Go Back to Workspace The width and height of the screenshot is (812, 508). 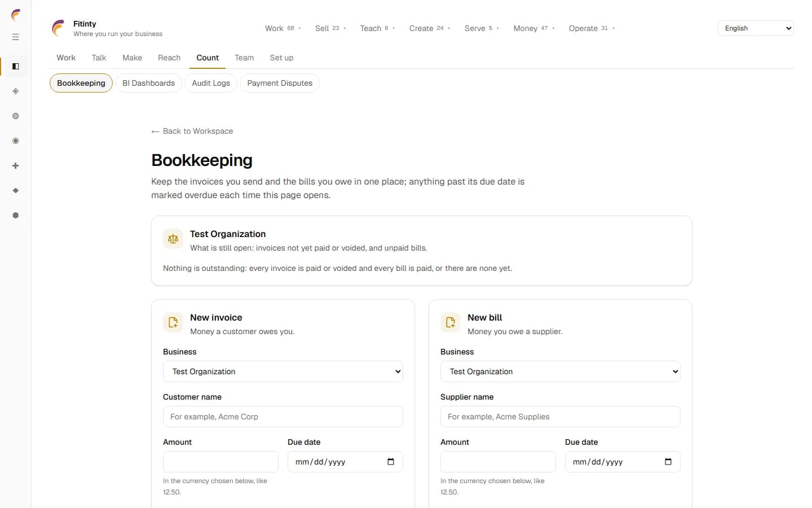[x=192, y=131]
